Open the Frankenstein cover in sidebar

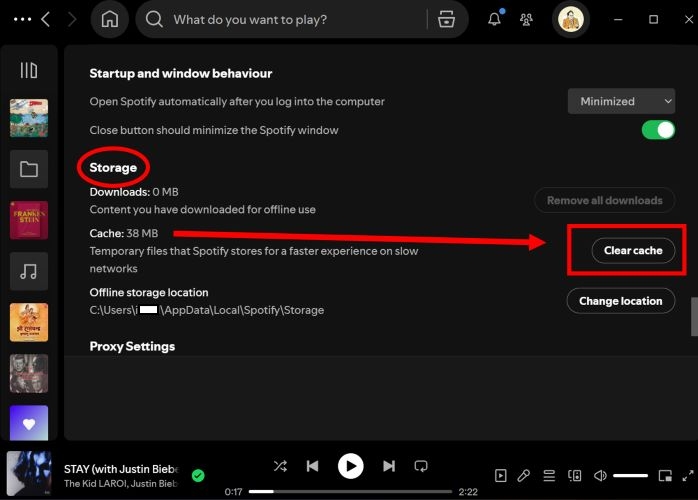coord(29,220)
